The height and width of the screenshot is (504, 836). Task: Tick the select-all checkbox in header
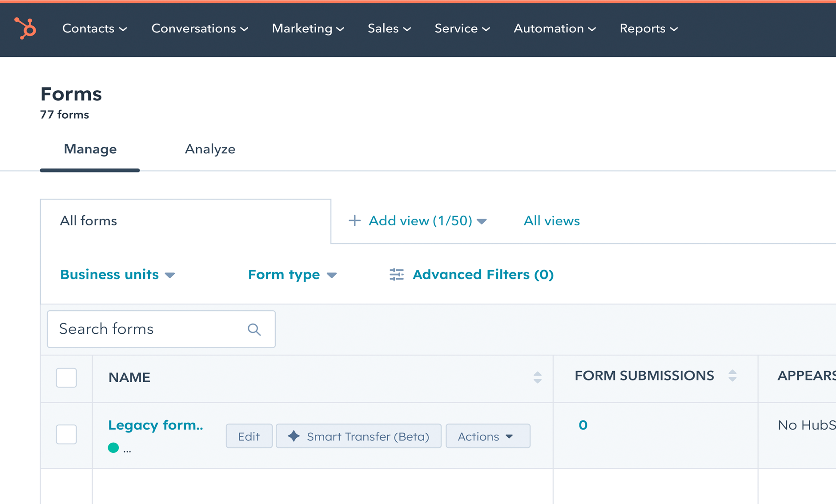66,378
